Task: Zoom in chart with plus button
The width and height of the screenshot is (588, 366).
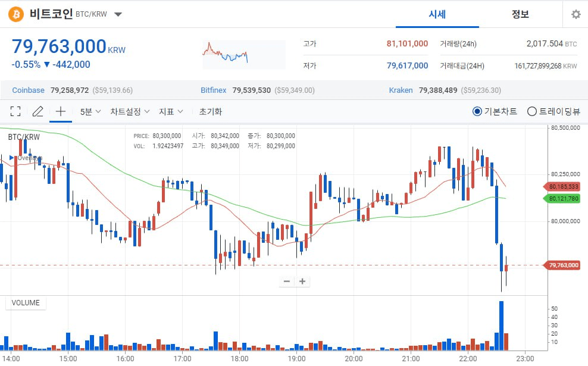Action: click(302, 281)
